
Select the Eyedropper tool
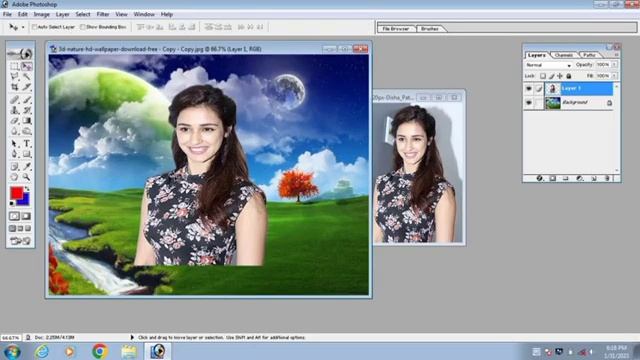(x=27, y=167)
